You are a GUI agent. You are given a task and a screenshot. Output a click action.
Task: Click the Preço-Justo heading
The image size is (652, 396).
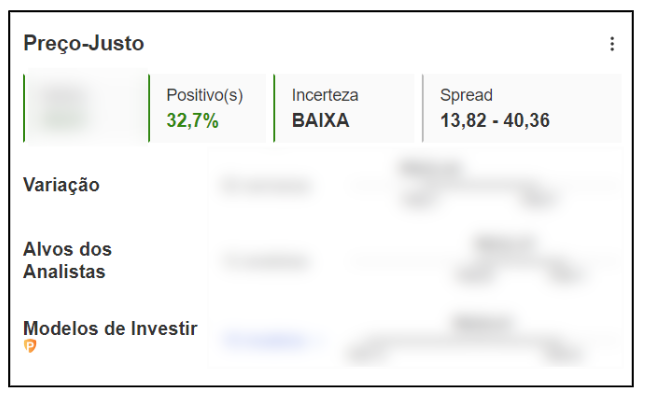[84, 43]
